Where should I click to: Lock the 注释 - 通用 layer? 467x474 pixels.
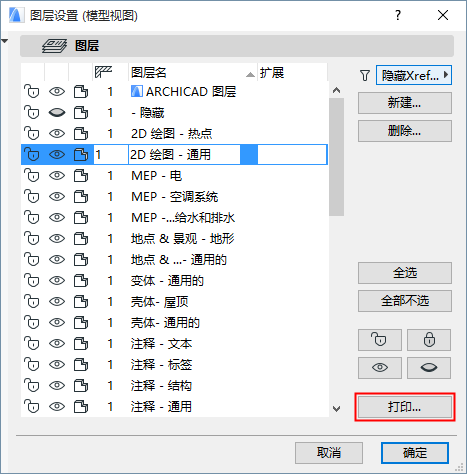click(x=32, y=406)
